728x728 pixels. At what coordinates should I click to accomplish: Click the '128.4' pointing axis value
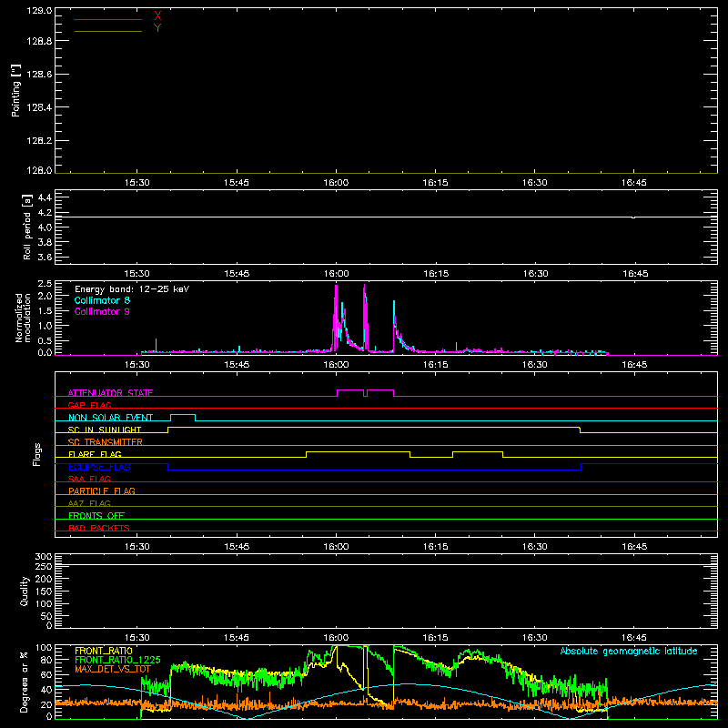click(x=39, y=107)
